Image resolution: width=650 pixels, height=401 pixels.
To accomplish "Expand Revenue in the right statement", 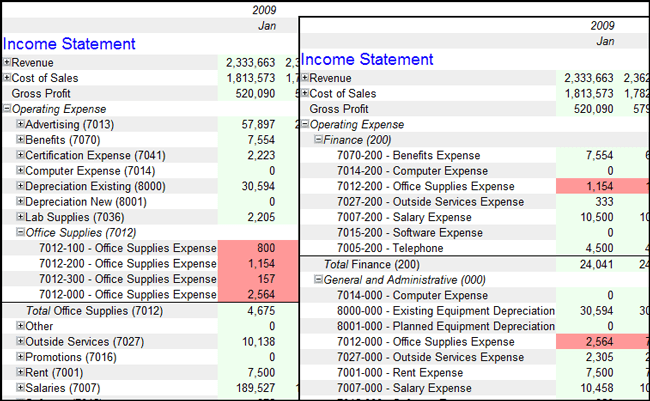I will point(305,78).
